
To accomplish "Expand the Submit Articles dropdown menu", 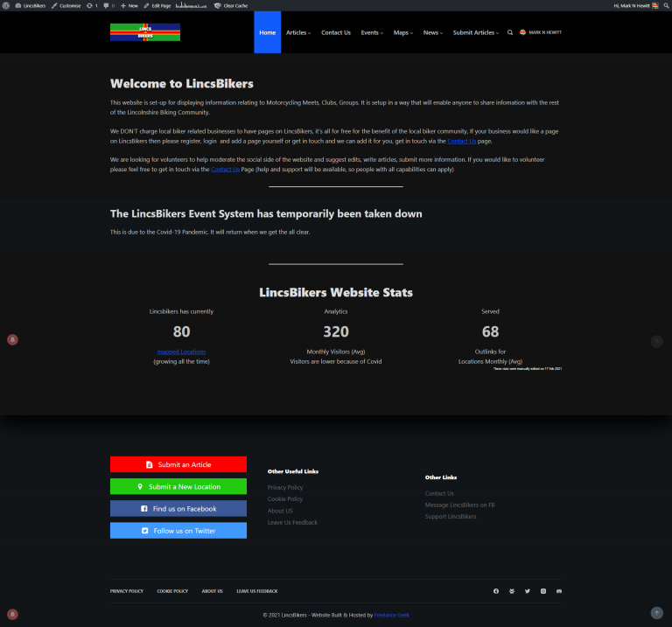I will click(x=476, y=32).
